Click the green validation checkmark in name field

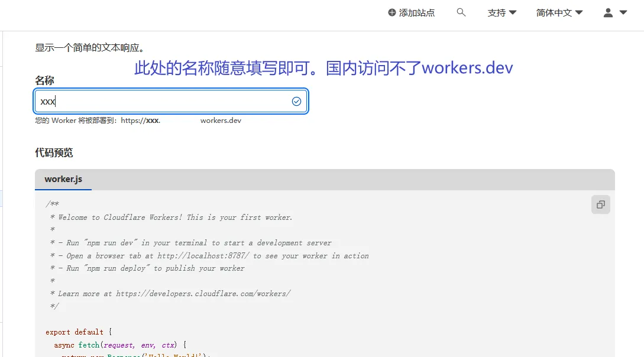[x=296, y=101]
